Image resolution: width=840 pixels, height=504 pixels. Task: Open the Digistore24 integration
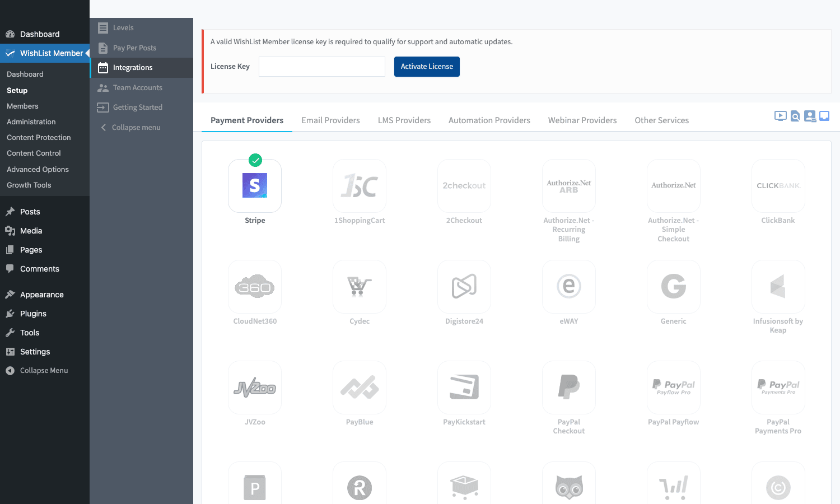(x=464, y=287)
